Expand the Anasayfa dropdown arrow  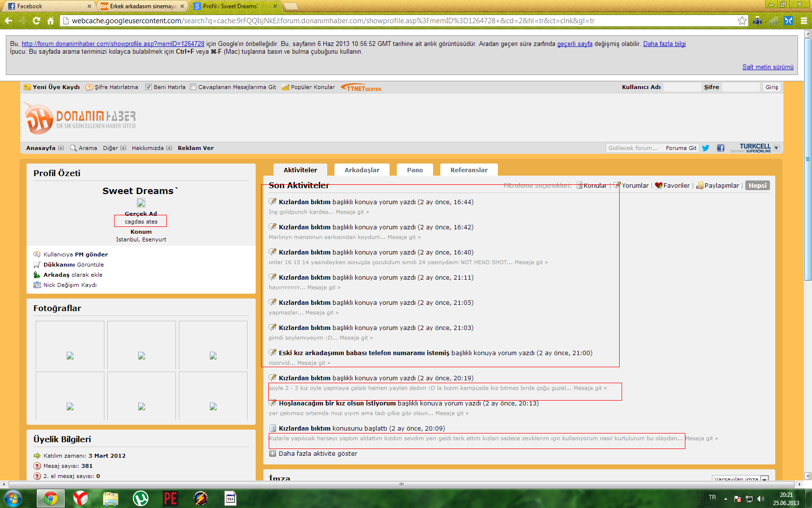[61, 148]
